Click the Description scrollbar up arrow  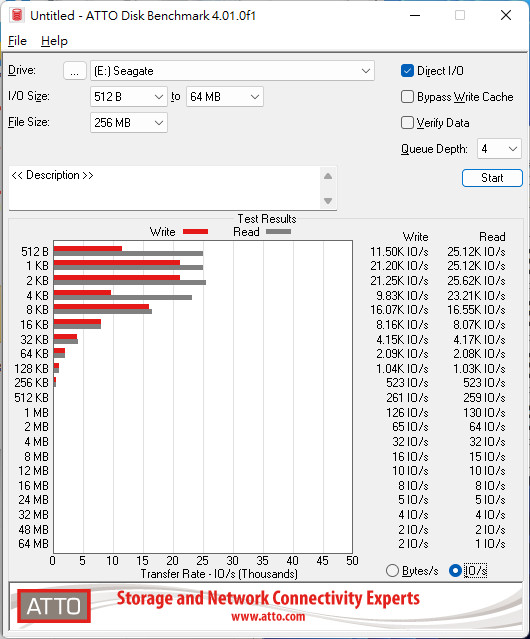click(x=328, y=176)
